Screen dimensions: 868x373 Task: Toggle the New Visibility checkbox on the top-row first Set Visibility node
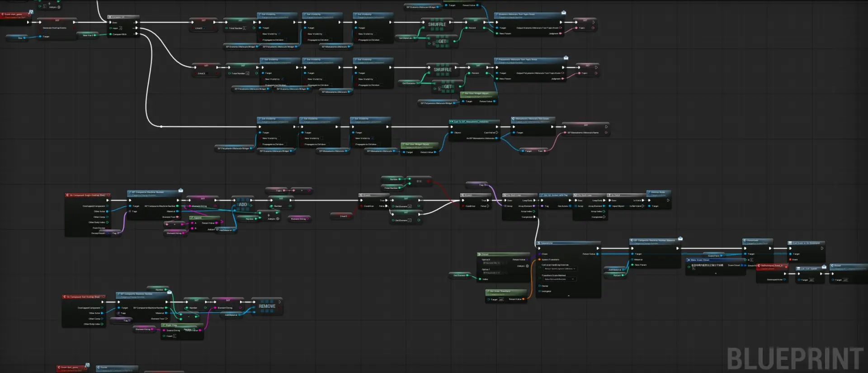[279, 34]
